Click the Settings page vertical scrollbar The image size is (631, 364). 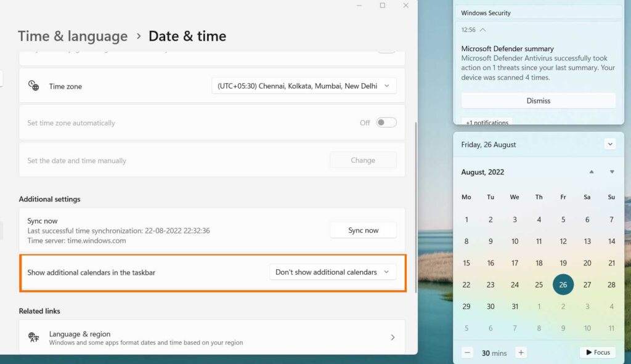[x=416, y=203]
